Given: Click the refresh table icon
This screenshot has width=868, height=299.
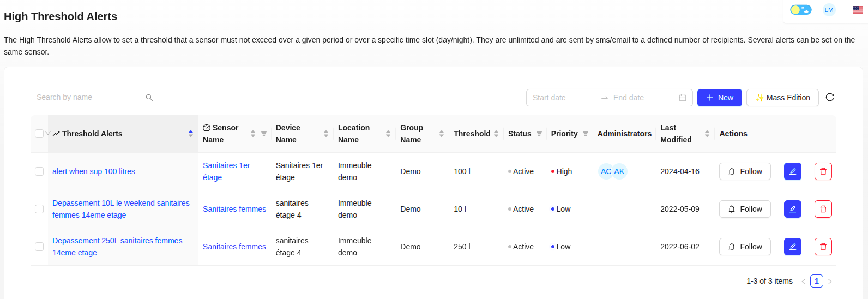Looking at the screenshot, I should click(x=830, y=97).
